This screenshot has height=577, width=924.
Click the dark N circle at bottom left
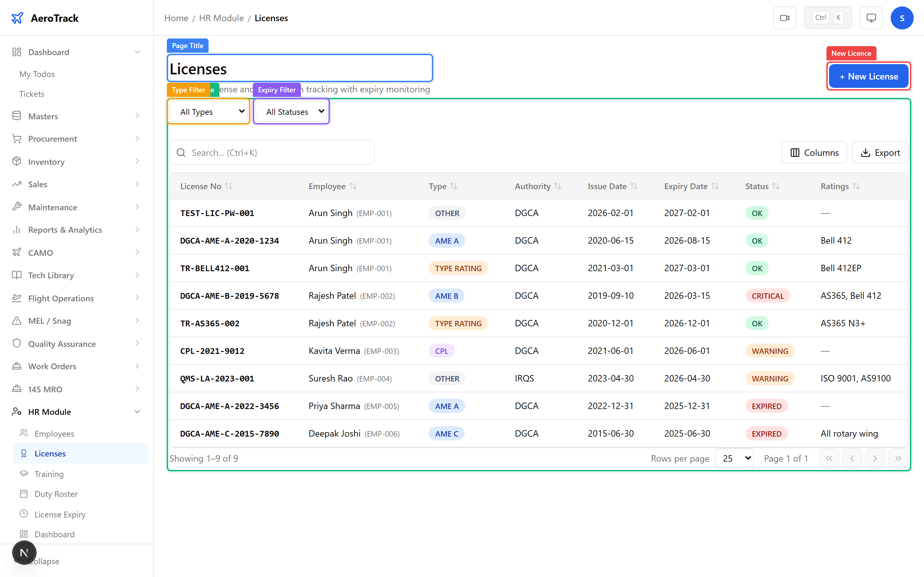pos(24,553)
